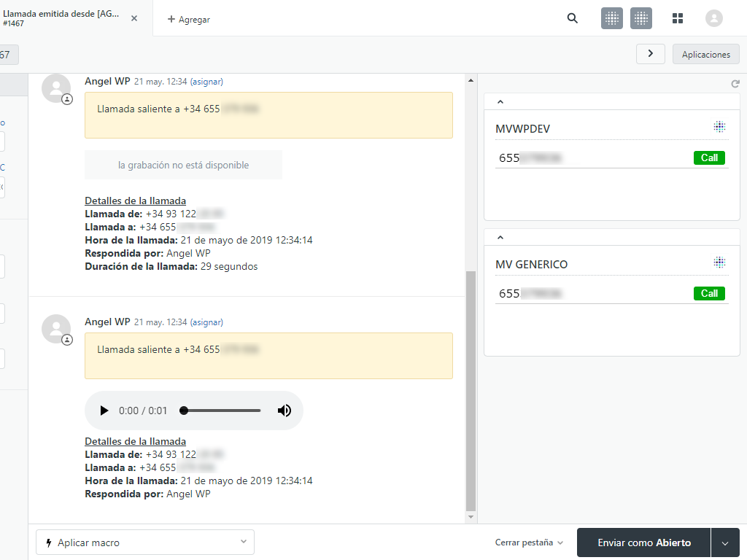This screenshot has width=747, height=560.
Task: Open the search icon in the top toolbar
Action: coord(572,17)
